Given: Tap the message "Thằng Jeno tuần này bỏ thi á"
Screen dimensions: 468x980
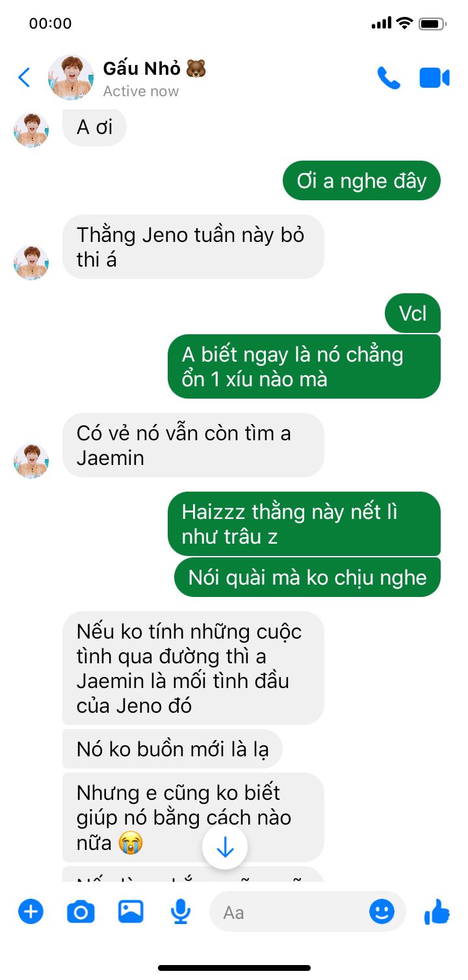Looking at the screenshot, I should [193, 247].
